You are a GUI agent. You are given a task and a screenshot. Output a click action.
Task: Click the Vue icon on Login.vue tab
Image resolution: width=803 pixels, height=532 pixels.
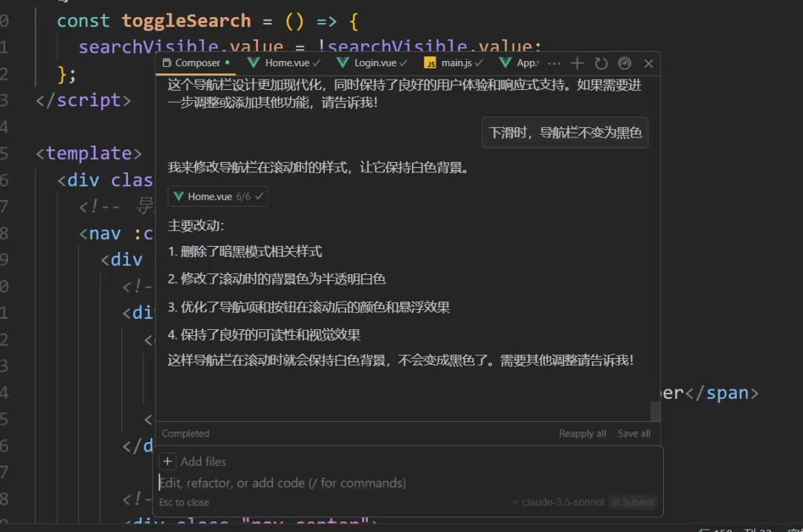343,62
